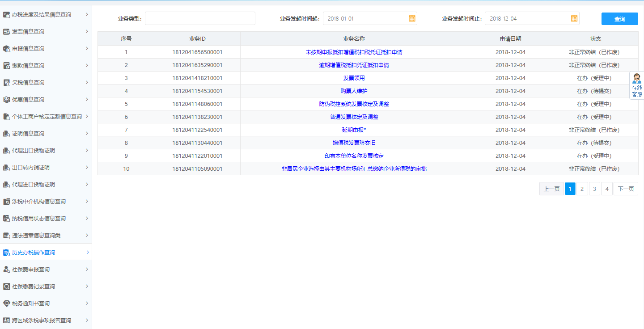Expand the 证明信息查询 section chevron

tap(88, 133)
